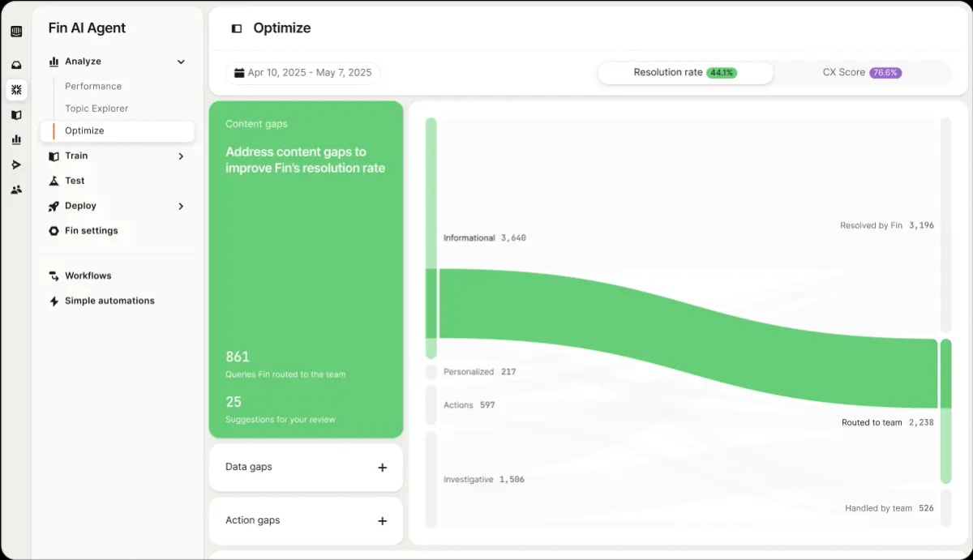Click the Test flask icon
The height and width of the screenshot is (560, 973).
[54, 181]
